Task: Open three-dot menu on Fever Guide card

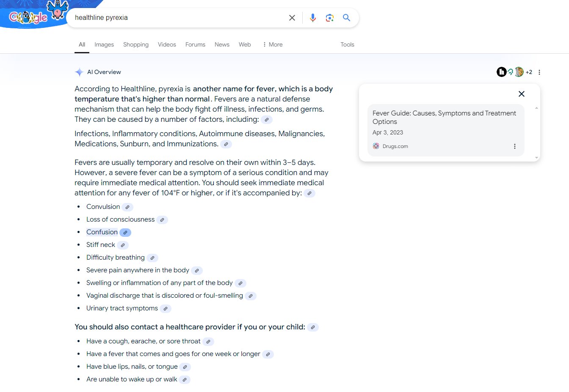Action: (515, 146)
